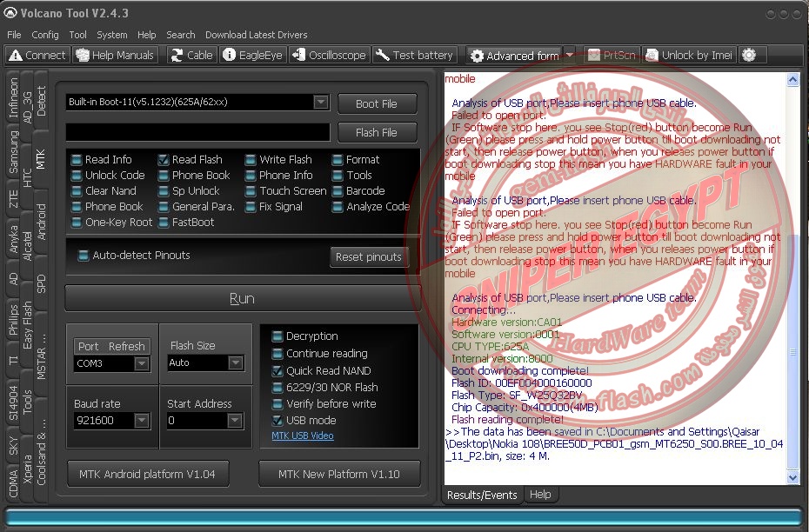The height and width of the screenshot is (532, 809).
Task: Enable the FastBoot checkbox
Action: [x=164, y=223]
